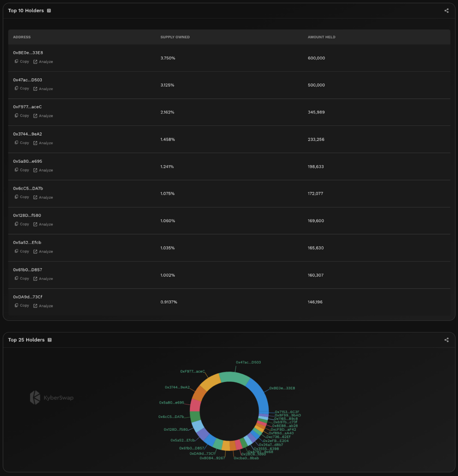
Task: Click share icon in Top 25 Holders
Action: coord(446,340)
